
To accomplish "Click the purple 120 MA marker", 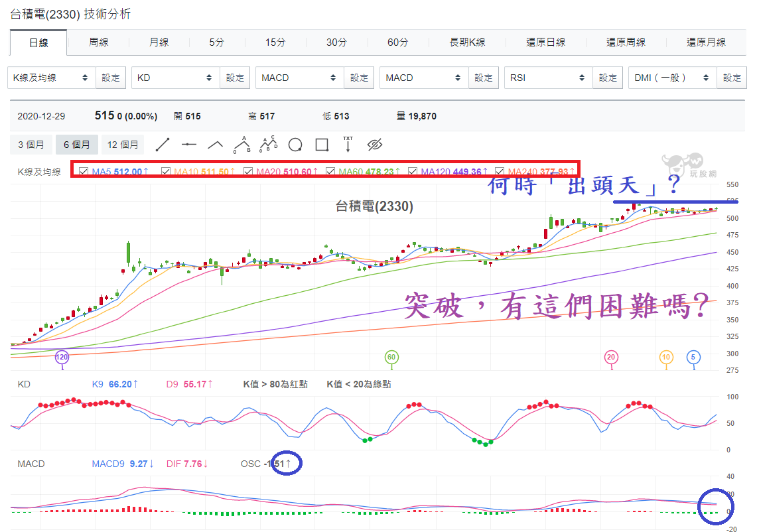I will (62, 358).
